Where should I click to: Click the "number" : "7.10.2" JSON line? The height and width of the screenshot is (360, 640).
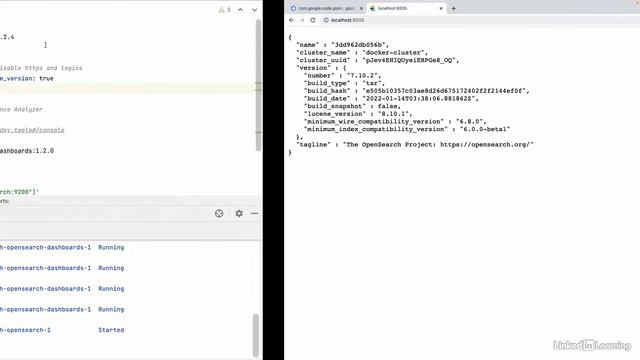(x=342, y=76)
